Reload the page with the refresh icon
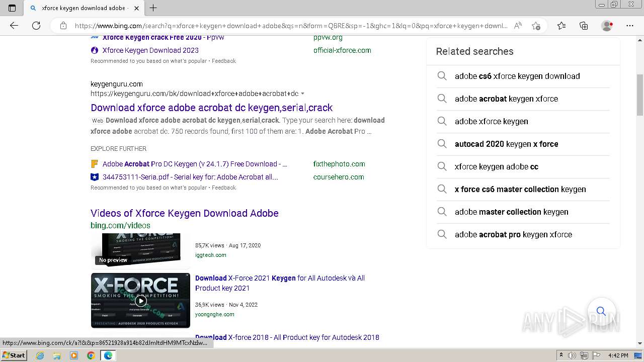 [x=36, y=26]
